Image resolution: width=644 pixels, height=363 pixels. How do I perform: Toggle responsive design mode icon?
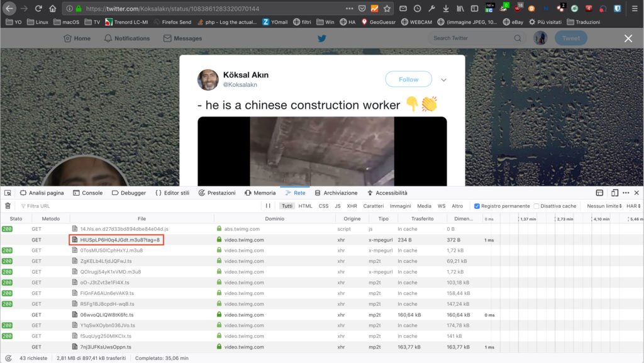click(x=614, y=193)
